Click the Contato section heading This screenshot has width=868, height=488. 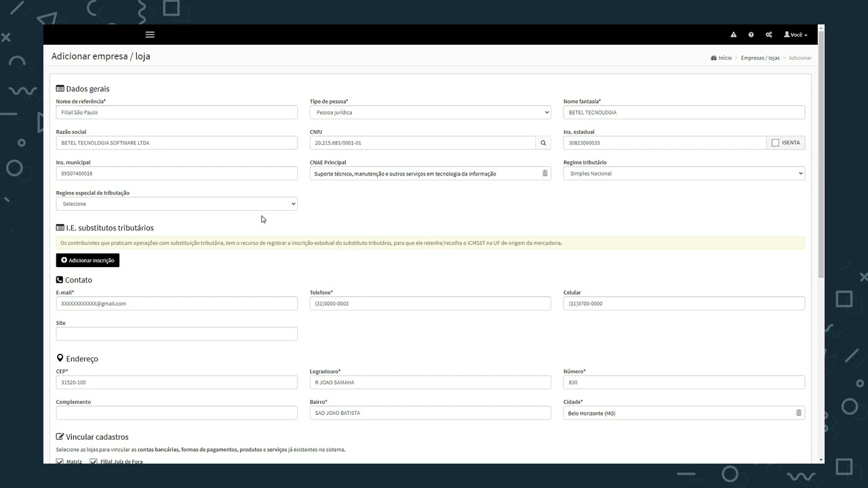pyautogui.click(x=74, y=280)
